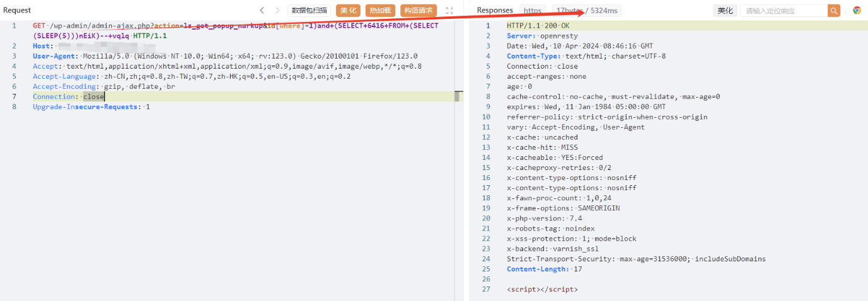Click the Content-Type: text/html response line

(586, 56)
